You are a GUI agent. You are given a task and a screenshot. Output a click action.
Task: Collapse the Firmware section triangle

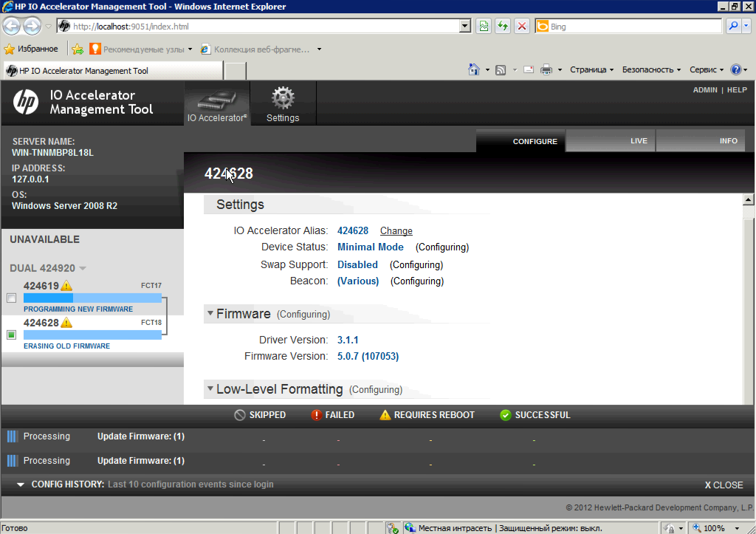(210, 314)
